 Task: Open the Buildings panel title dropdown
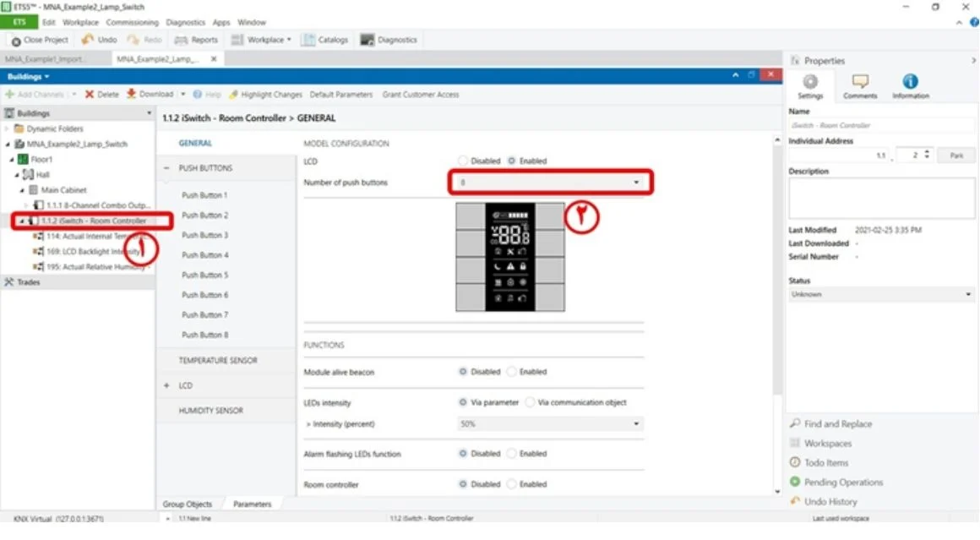[46, 77]
